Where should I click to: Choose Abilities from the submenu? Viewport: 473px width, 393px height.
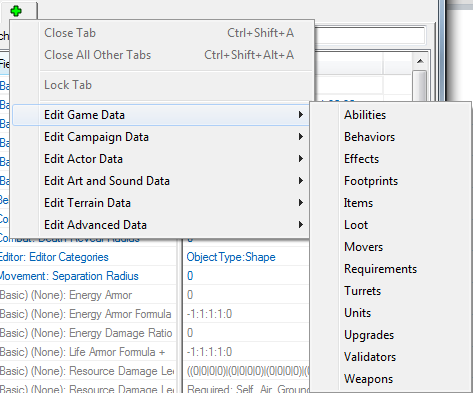[x=391, y=115]
